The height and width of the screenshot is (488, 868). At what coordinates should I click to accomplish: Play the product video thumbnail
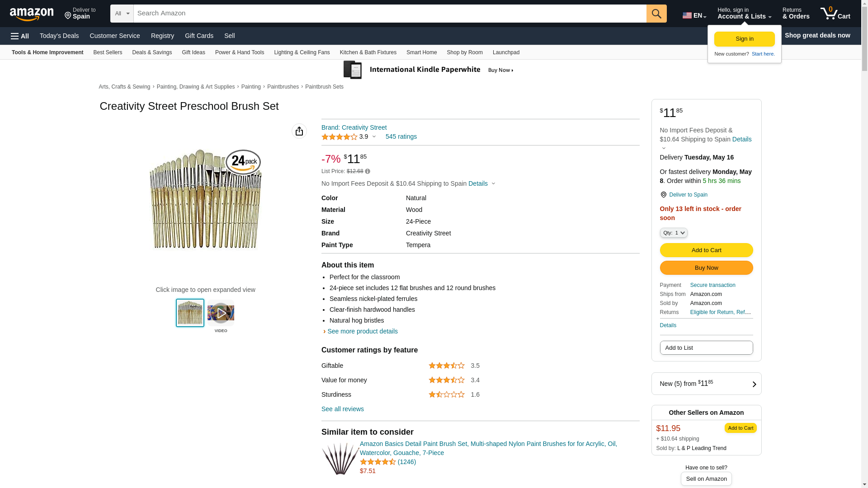(x=221, y=313)
